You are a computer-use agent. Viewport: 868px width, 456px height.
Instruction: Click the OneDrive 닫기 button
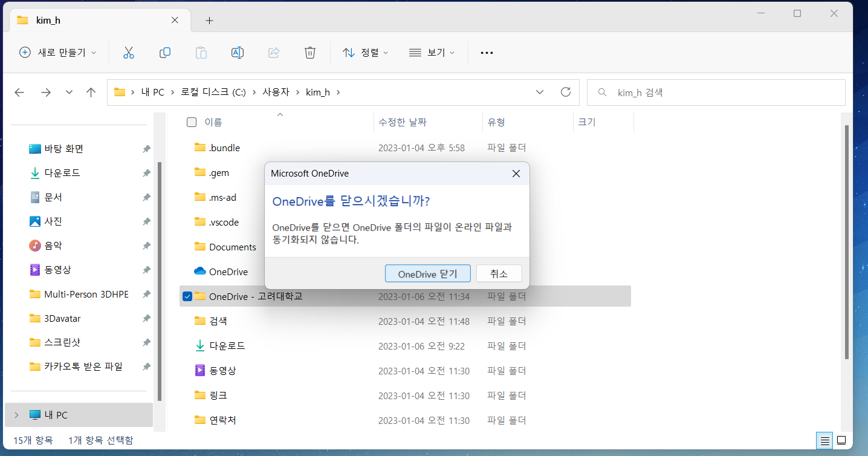[427, 273]
